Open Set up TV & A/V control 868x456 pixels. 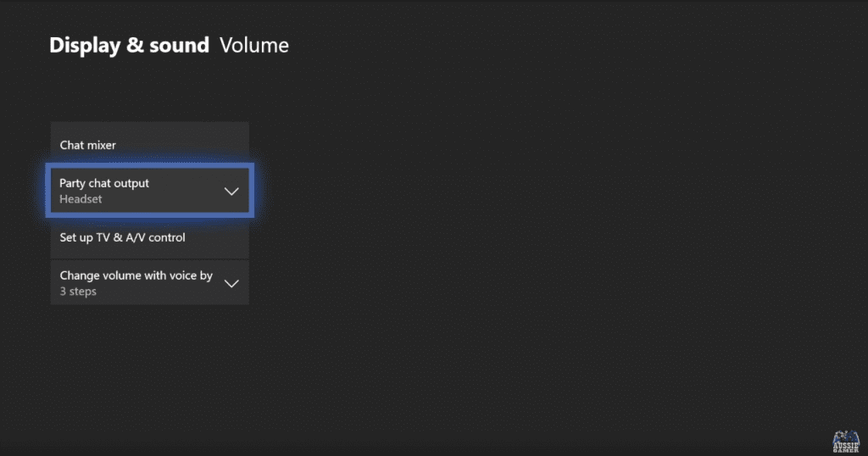[149, 237]
